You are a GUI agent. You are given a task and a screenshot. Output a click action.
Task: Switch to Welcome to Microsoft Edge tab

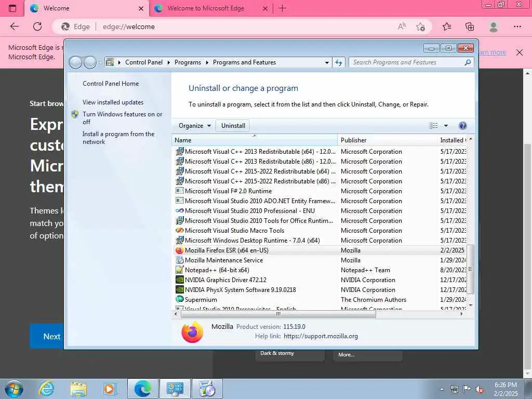point(211,8)
